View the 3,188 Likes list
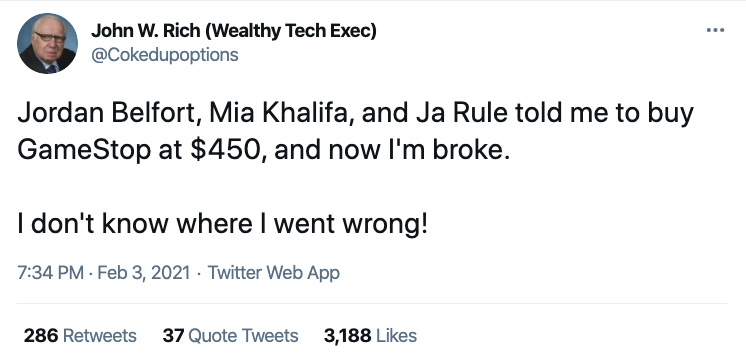This screenshot has width=746, height=363. pos(370,336)
